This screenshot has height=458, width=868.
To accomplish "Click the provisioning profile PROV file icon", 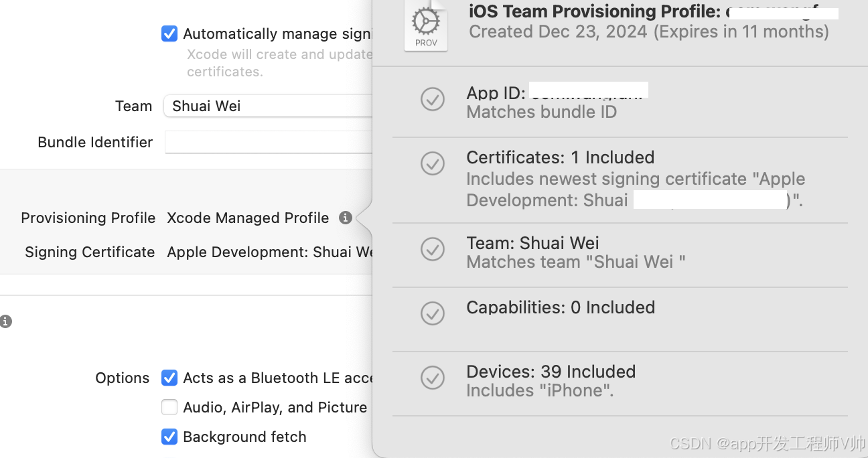I will click(426, 25).
